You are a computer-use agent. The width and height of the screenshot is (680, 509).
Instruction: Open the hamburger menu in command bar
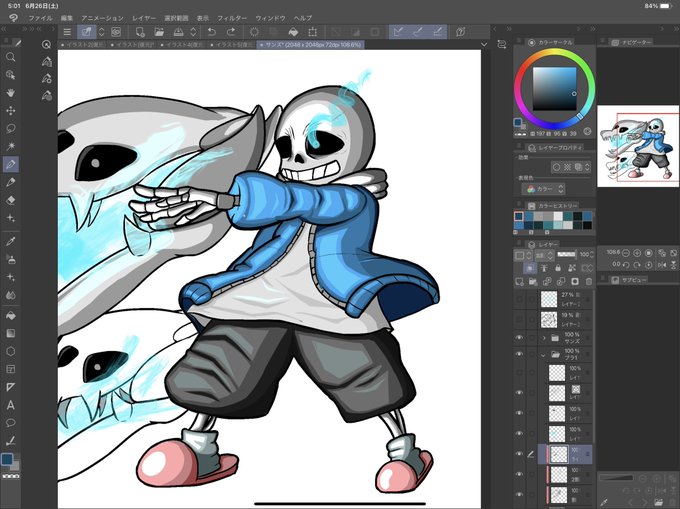(x=67, y=32)
